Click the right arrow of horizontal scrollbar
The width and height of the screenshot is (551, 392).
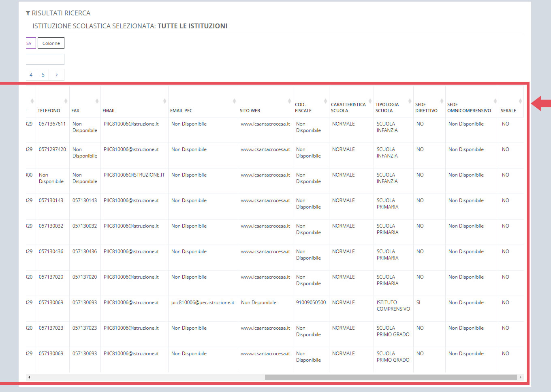pos(521,377)
